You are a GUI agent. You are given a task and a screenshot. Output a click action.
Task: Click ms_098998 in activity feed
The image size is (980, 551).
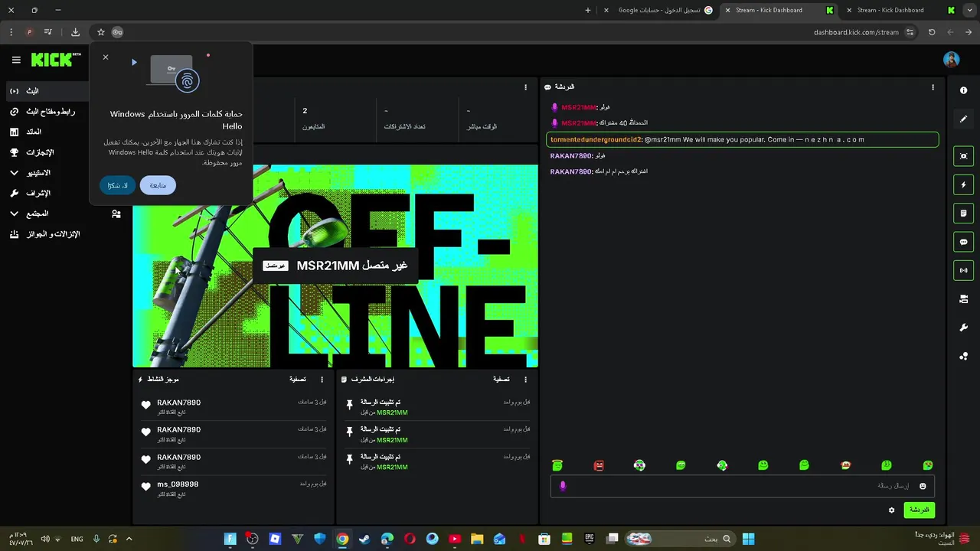point(178,484)
